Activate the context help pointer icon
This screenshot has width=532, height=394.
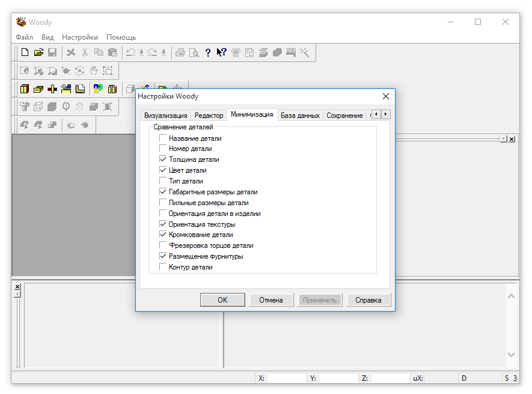pos(222,52)
